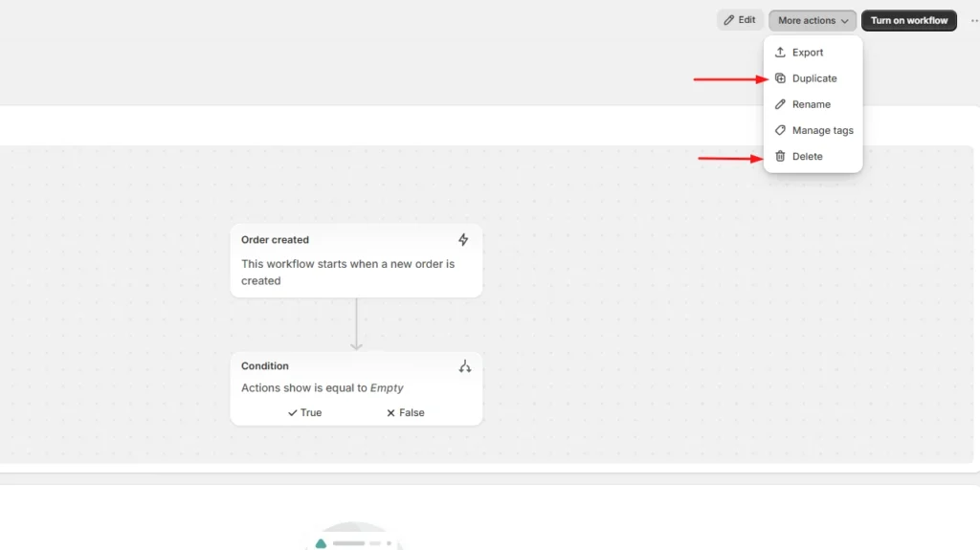Image resolution: width=980 pixels, height=550 pixels.
Task: Click the Condition branch icon
Action: point(464,366)
